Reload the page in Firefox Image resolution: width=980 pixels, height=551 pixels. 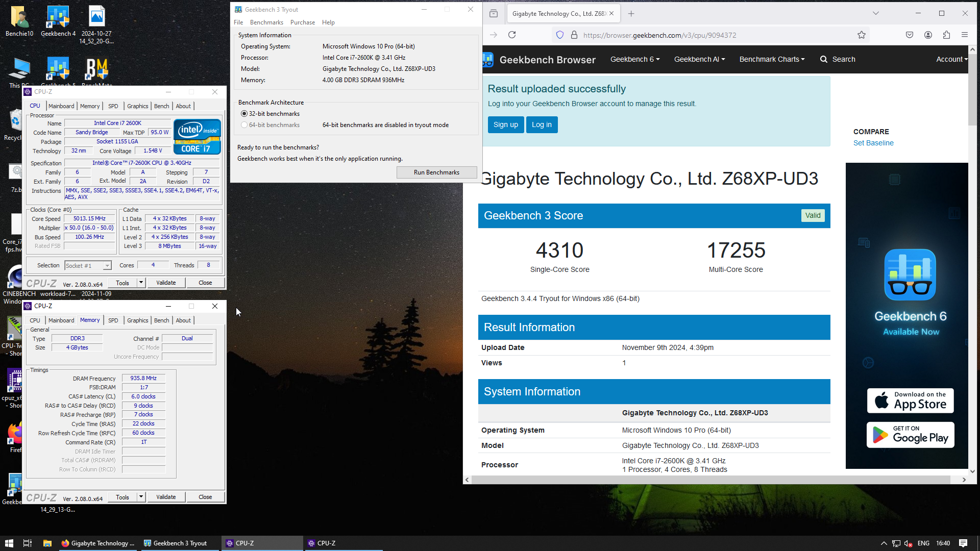512,35
